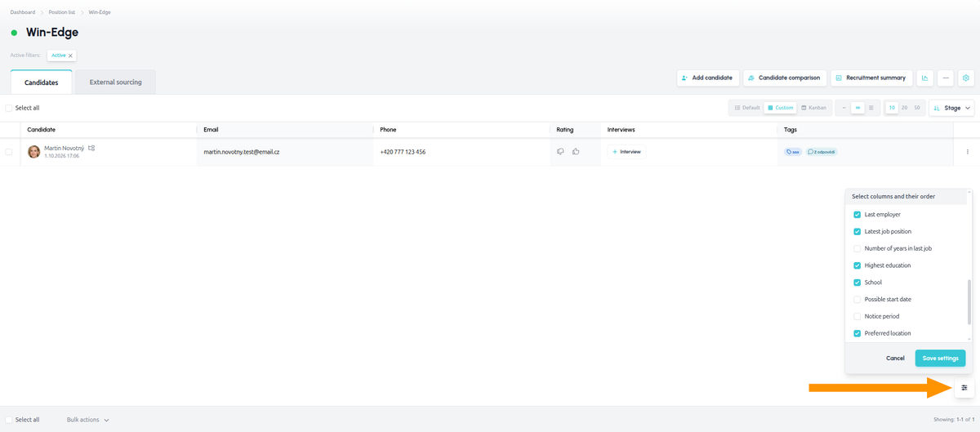Open Recruitment summary
The height and width of the screenshot is (432, 980).
coord(871,78)
